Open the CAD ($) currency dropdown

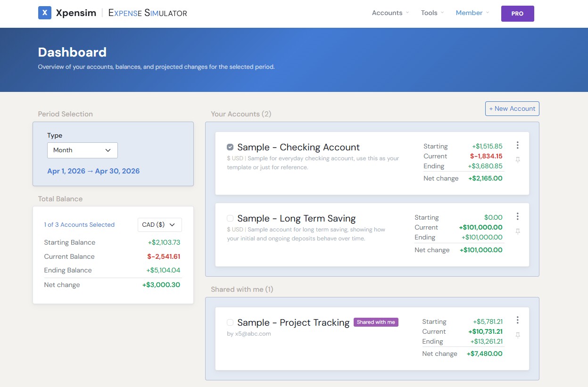(x=159, y=225)
